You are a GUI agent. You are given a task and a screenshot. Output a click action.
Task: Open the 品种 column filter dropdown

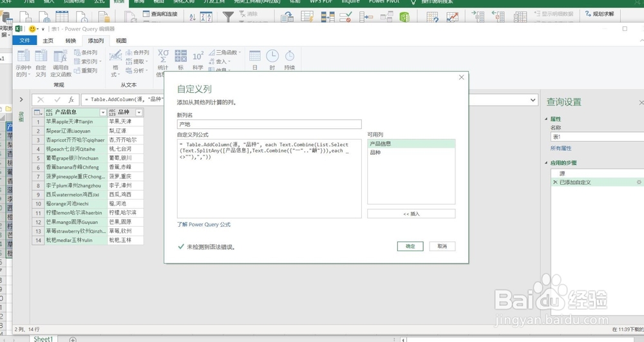click(139, 113)
